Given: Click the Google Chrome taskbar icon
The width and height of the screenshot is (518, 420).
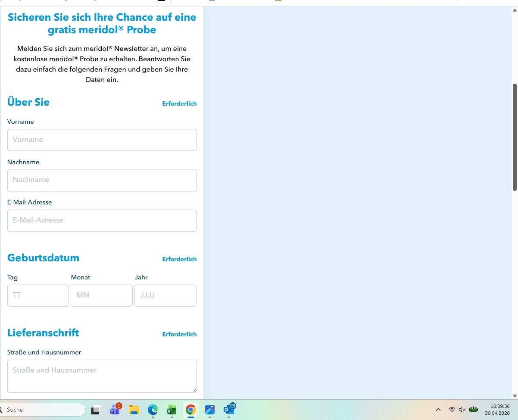Looking at the screenshot, I should [x=190, y=409].
